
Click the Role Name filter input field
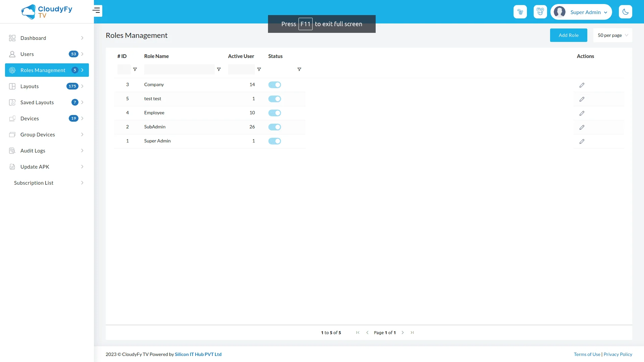179,69
